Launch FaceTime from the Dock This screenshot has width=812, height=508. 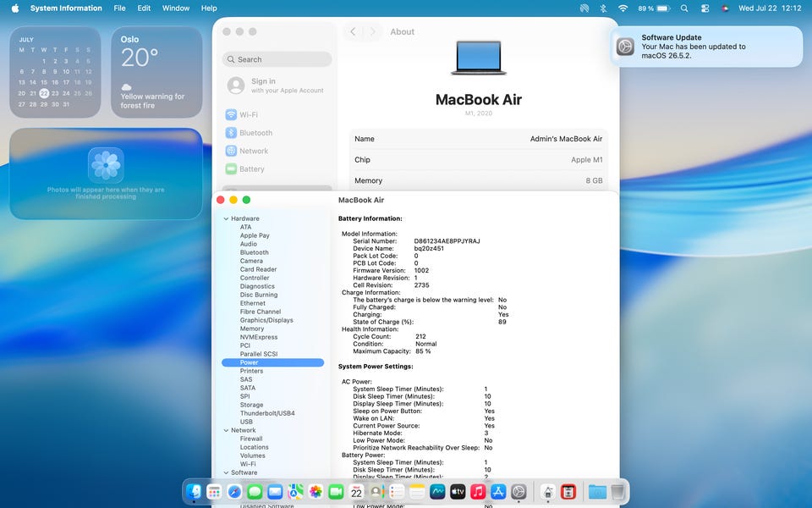[336, 491]
